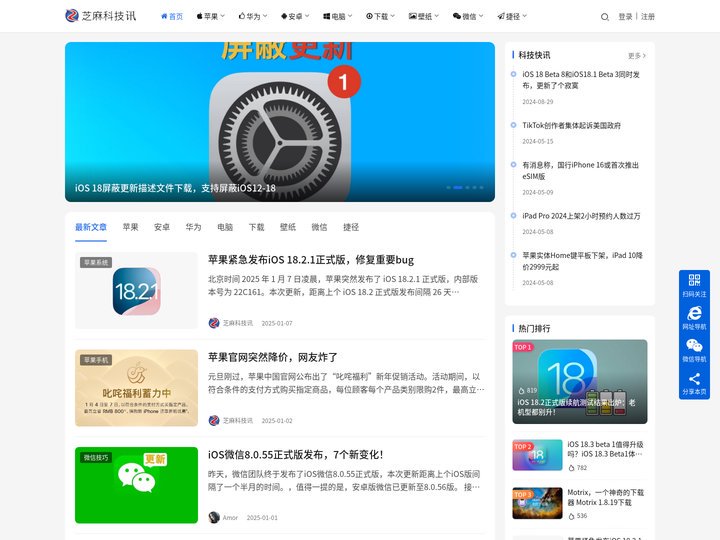Open news 国行iPhone 16或首次推出eSIM版

point(580,170)
